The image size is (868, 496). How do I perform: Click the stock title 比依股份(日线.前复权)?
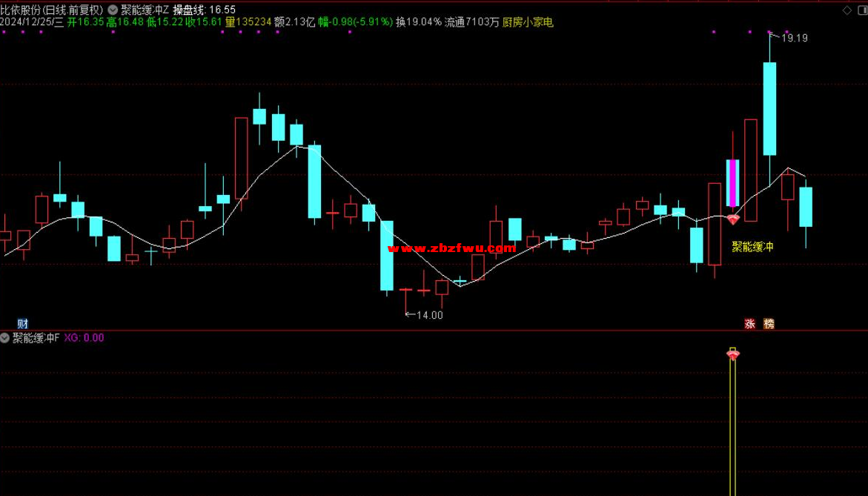[x=52, y=10]
